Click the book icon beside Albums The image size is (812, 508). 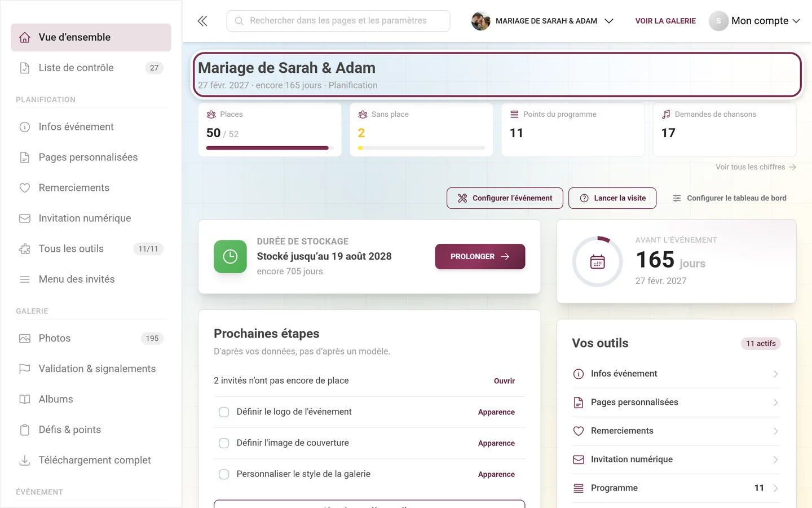point(25,399)
